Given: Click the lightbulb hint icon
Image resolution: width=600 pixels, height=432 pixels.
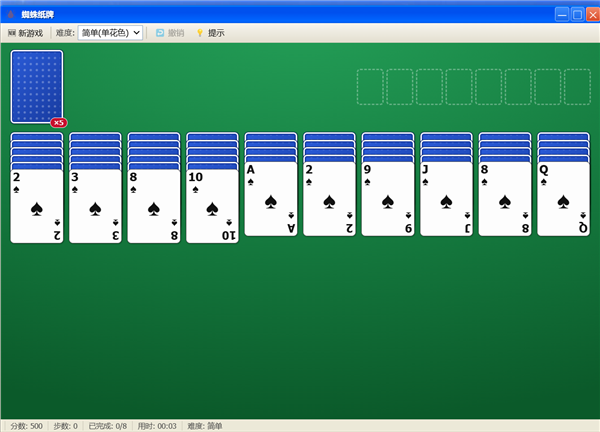Looking at the screenshot, I should point(200,33).
